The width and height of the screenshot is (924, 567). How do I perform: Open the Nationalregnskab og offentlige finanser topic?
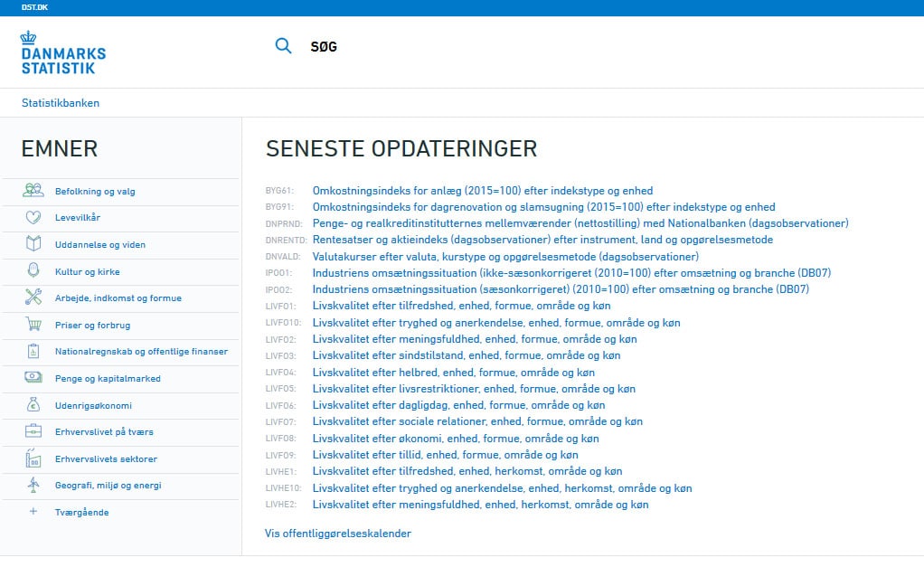(x=141, y=352)
